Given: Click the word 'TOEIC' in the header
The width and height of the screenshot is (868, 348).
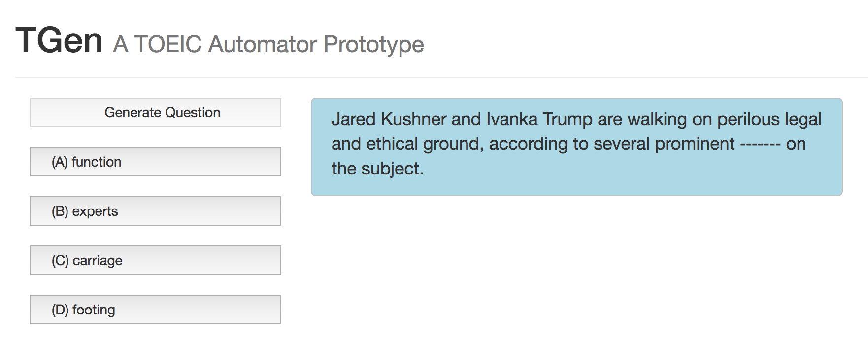Looking at the screenshot, I should (168, 44).
